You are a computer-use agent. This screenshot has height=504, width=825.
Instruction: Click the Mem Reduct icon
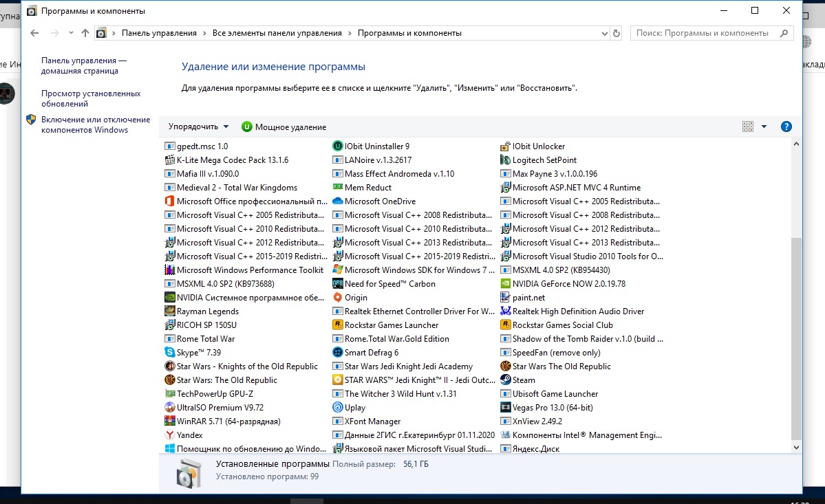point(338,187)
